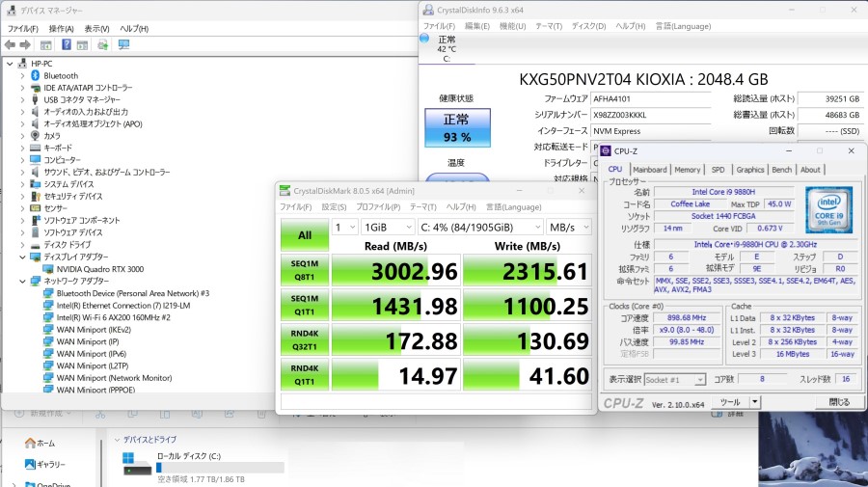This screenshot has width=868, height=487.
Task: Click the CrystalDiskMark title bar app icon
Action: pos(285,191)
